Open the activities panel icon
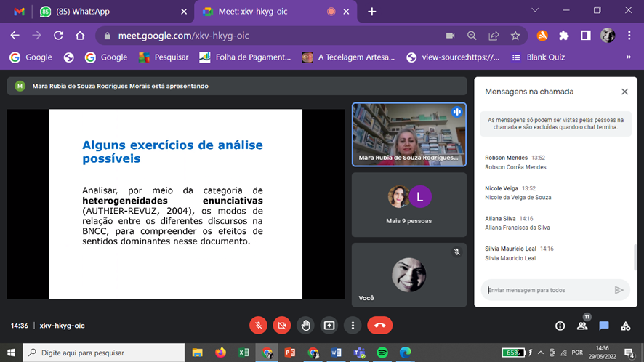Viewport: 644px width, 362px height. [626, 326]
